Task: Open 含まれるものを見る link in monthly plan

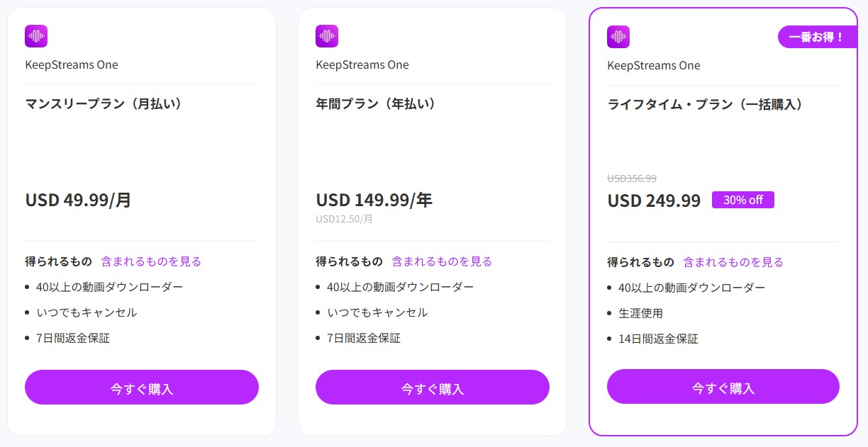Action: [x=151, y=261]
